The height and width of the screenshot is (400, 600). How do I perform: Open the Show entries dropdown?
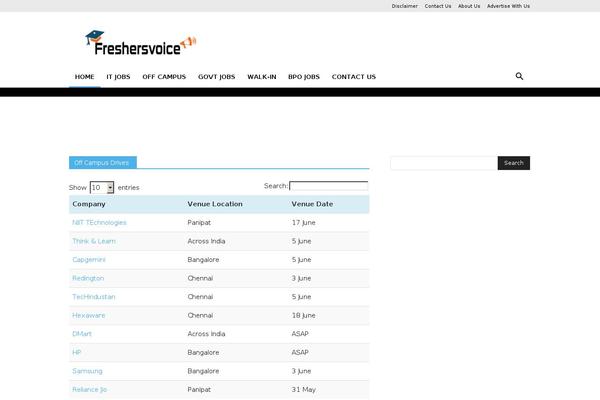click(x=101, y=187)
